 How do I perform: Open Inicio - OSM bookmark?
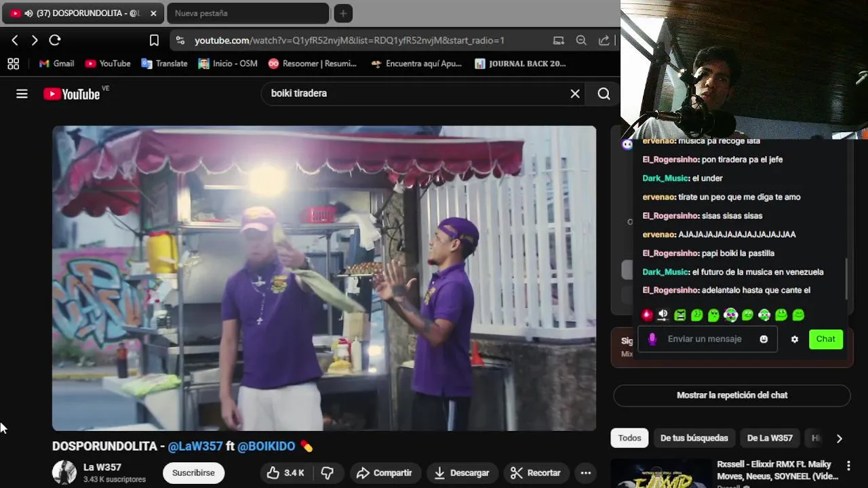click(228, 64)
